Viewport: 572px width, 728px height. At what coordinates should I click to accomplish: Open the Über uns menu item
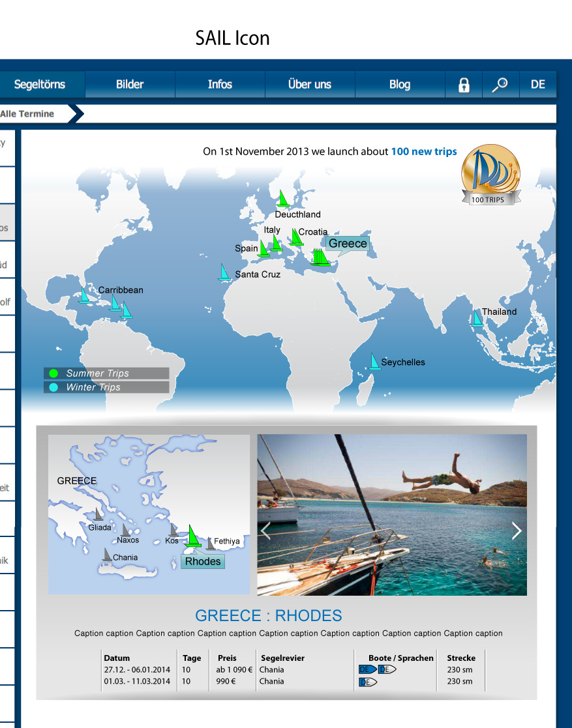tap(310, 85)
